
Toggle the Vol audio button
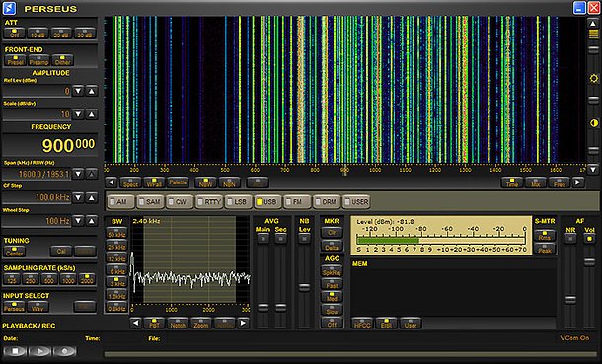click(589, 239)
